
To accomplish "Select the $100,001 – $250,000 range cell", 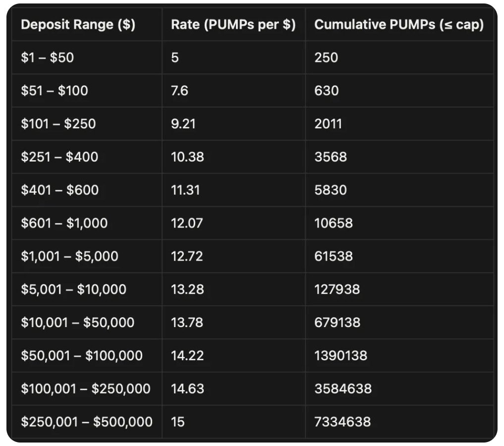I will pos(86,389).
